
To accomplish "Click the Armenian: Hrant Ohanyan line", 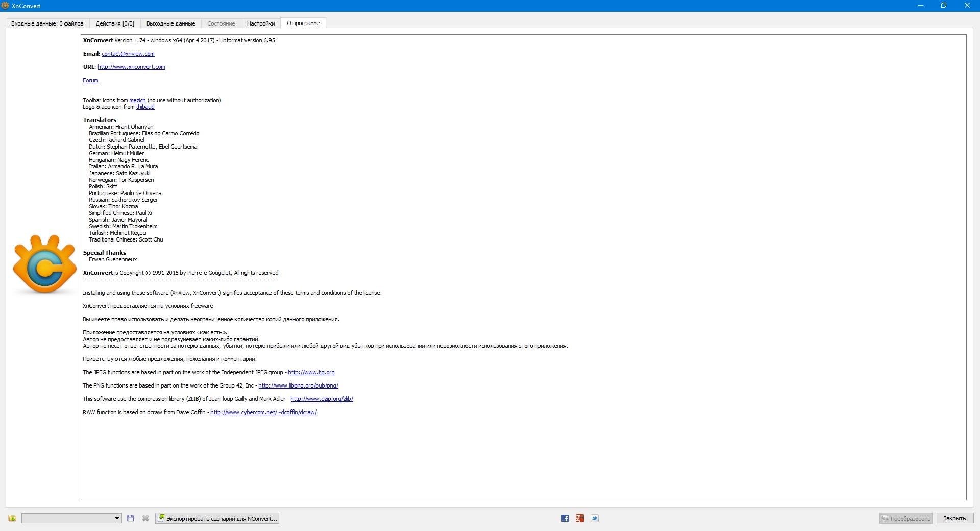I will [121, 127].
